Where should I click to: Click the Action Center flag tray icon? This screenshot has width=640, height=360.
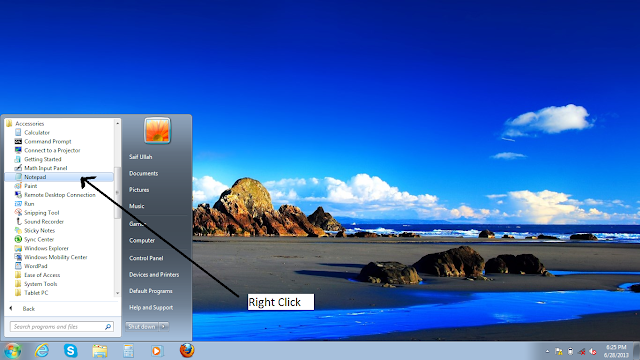559,351
